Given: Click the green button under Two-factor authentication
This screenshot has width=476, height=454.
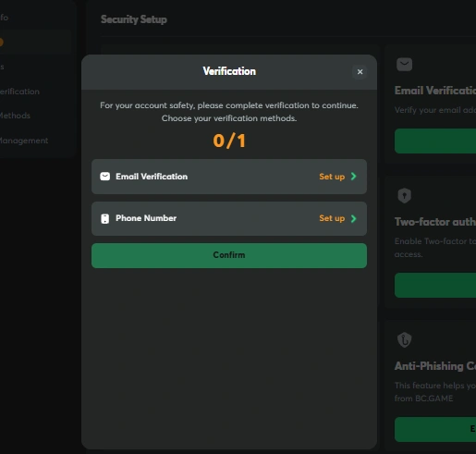Looking at the screenshot, I should pos(435,285).
